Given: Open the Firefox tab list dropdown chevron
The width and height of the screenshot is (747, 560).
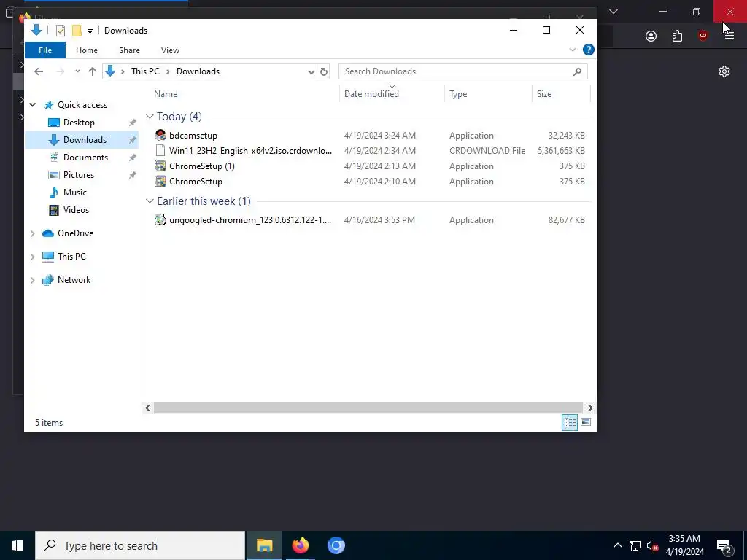Looking at the screenshot, I should [x=613, y=11].
